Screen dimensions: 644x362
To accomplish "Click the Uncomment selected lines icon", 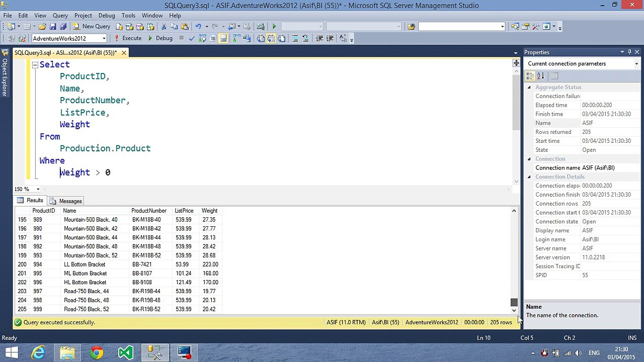I will click(x=305, y=38).
